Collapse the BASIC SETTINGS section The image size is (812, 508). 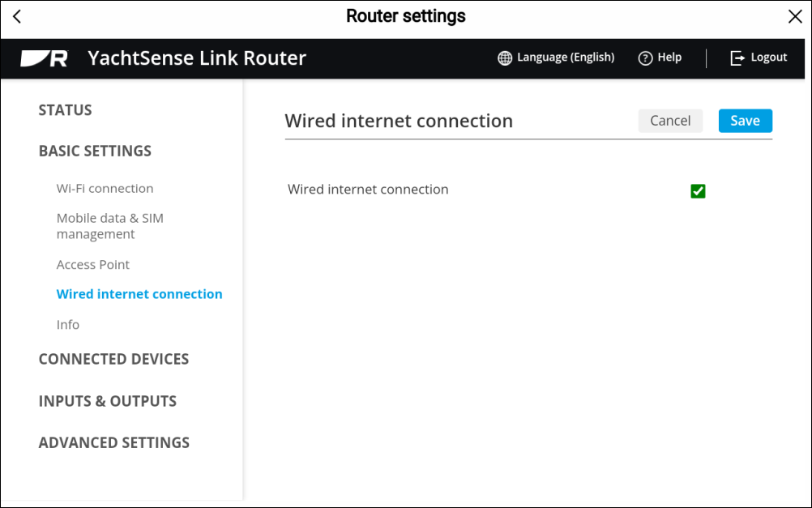tap(96, 152)
